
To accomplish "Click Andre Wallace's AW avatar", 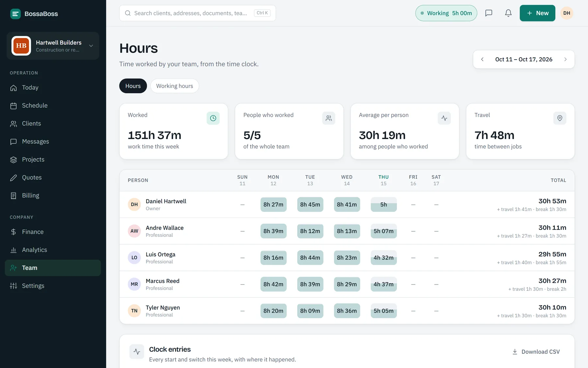I will click(x=134, y=231).
